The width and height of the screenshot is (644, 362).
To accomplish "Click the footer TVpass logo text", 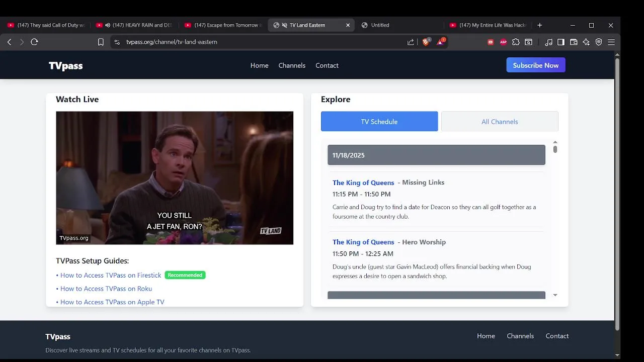I will (58, 337).
